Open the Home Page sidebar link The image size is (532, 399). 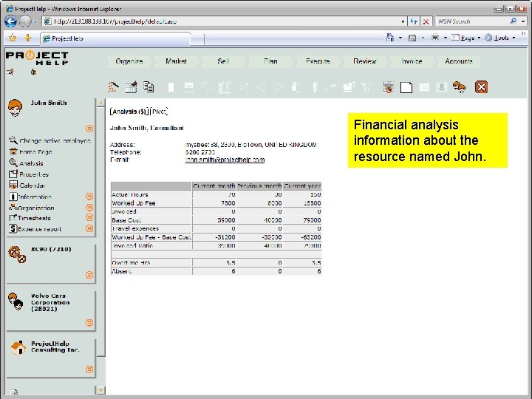click(35, 151)
